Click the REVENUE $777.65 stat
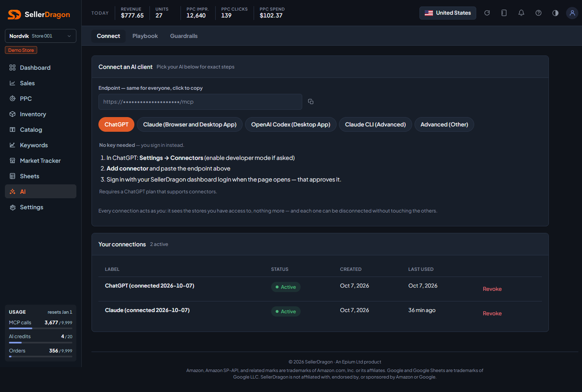582x392 pixels. click(132, 13)
